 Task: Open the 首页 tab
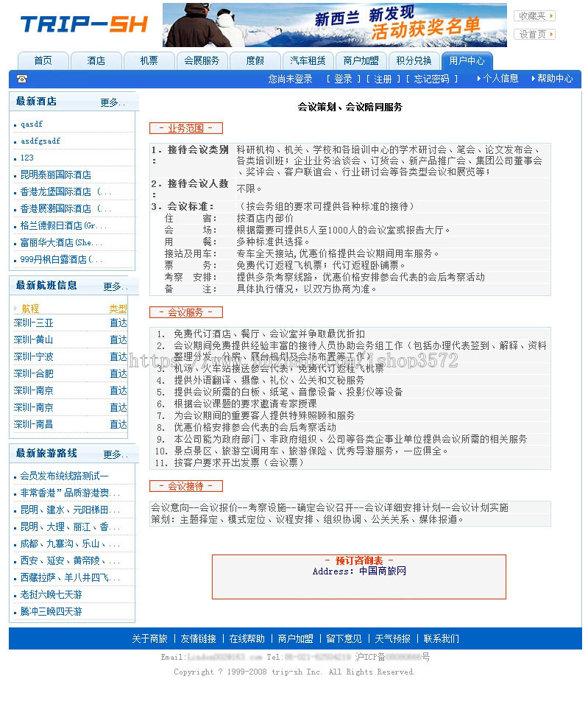[x=43, y=61]
